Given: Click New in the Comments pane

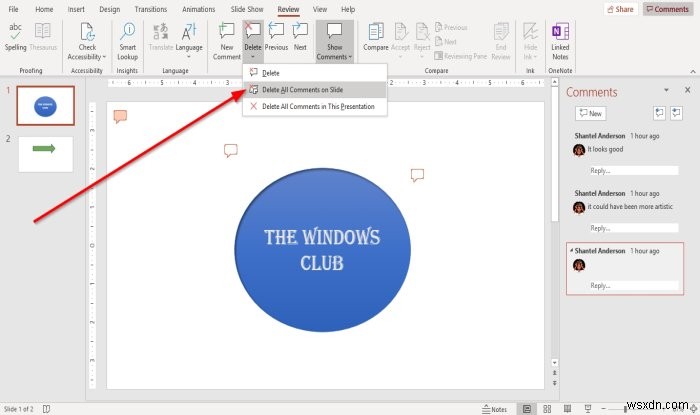Looking at the screenshot, I should [591, 113].
